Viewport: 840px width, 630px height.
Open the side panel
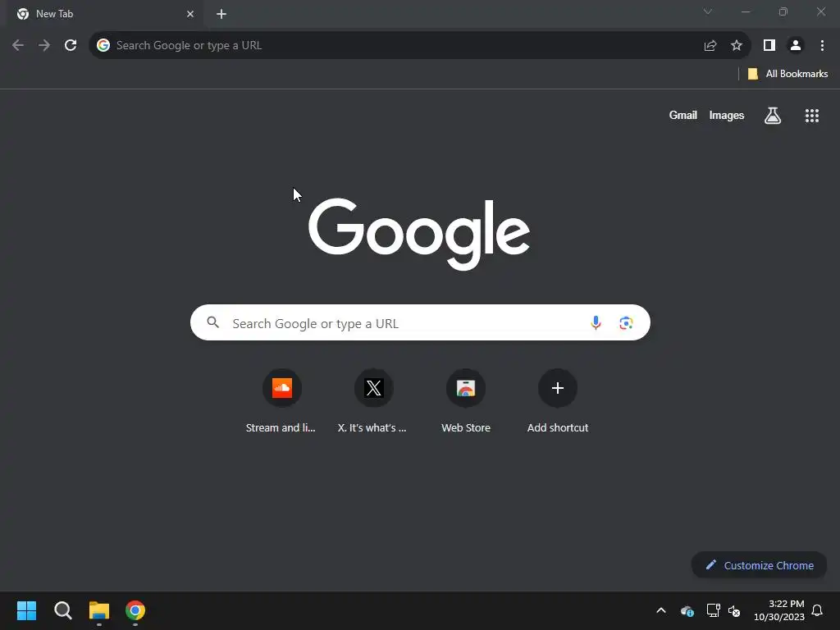tap(769, 46)
